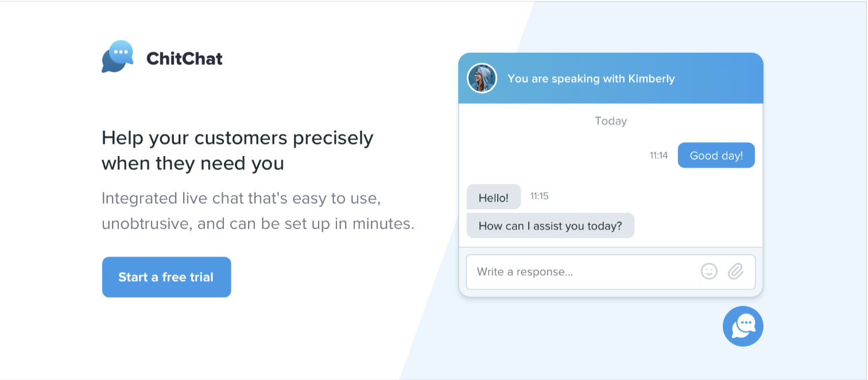Focus the "Write a response..." field
The width and height of the screenshot is (868, 380).
580,272
